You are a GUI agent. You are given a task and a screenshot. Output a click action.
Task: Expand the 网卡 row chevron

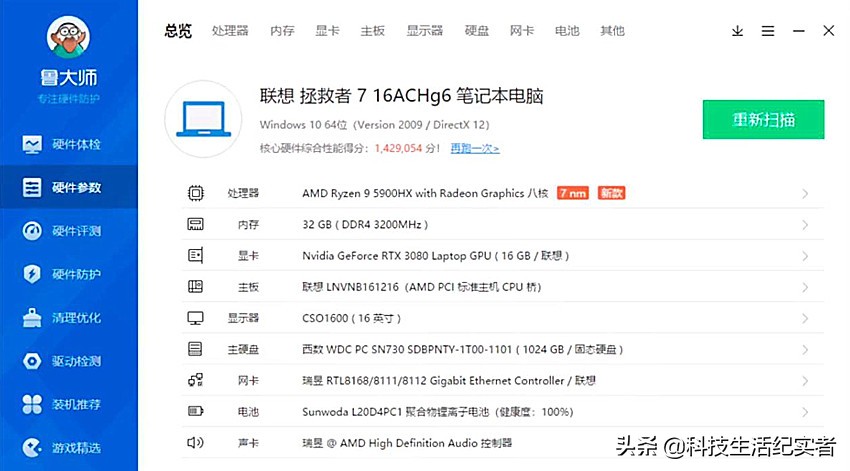coord(805,381)
